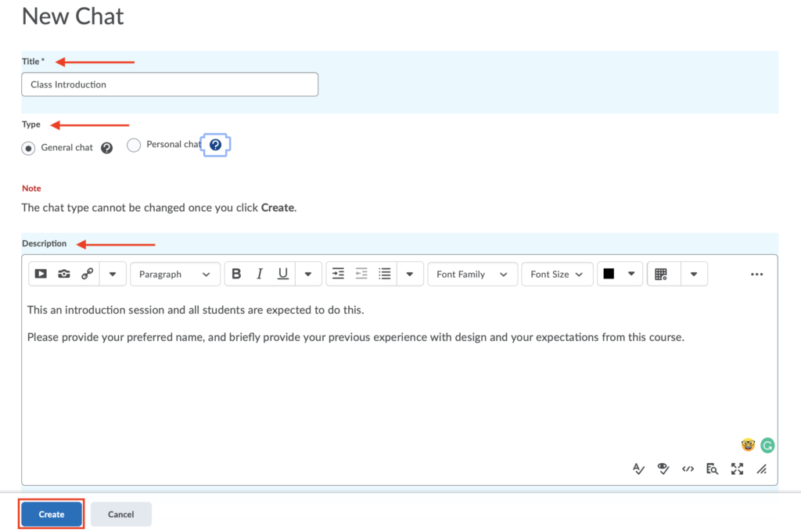Click the Cancel button

point(121,514)
